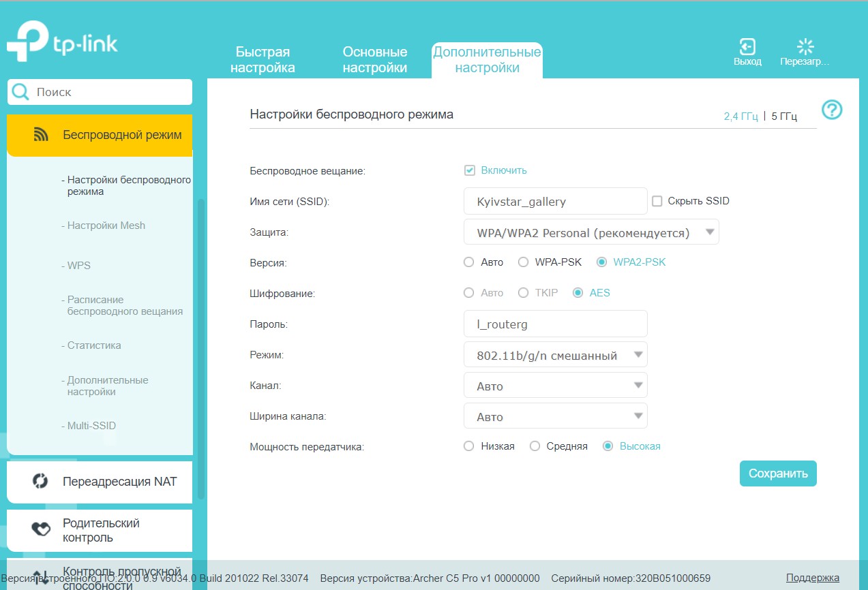Click the NAT forwarding (Переадресация NAT) icon
The height and width of the screenshot is (590, 868).
click(40, 482)
